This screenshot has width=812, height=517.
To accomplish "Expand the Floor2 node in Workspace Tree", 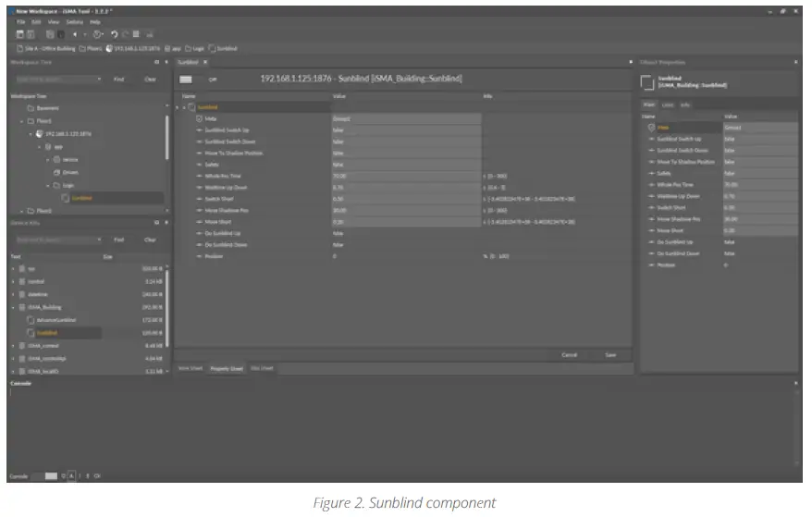I will coord(22,212).
